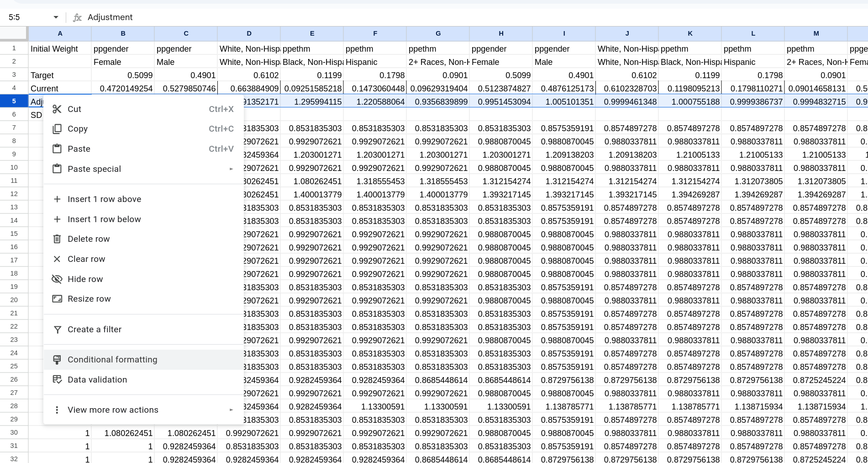Open Conditional formatting from the menu
The height and width of the screenshot is (463, 868).
click(112, 360)
